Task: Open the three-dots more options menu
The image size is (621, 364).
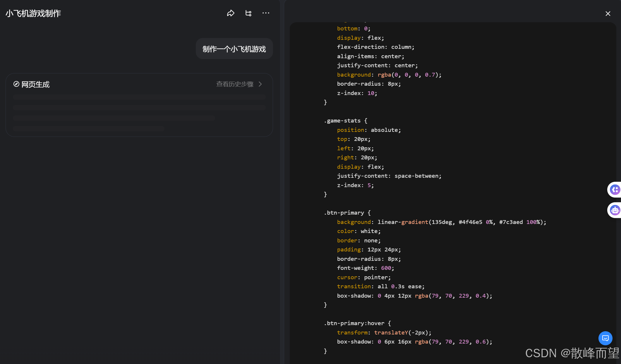Action: tap(266, 13)
